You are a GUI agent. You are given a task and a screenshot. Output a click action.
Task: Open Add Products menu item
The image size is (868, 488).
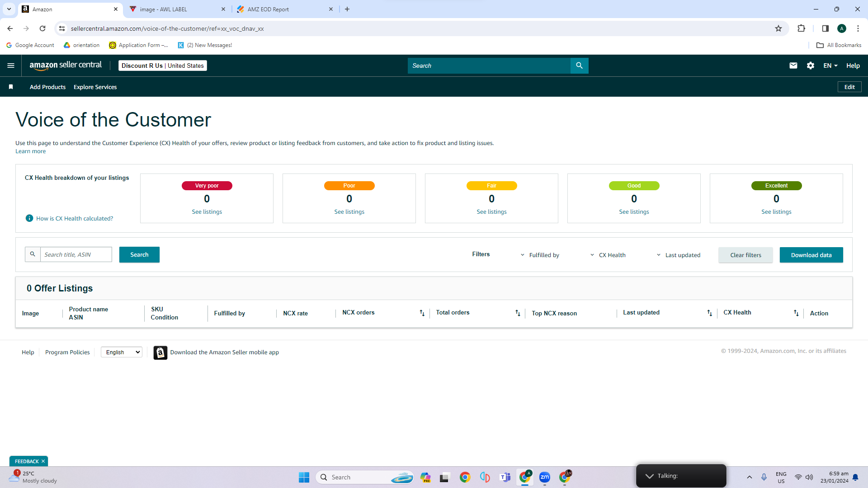47,87
